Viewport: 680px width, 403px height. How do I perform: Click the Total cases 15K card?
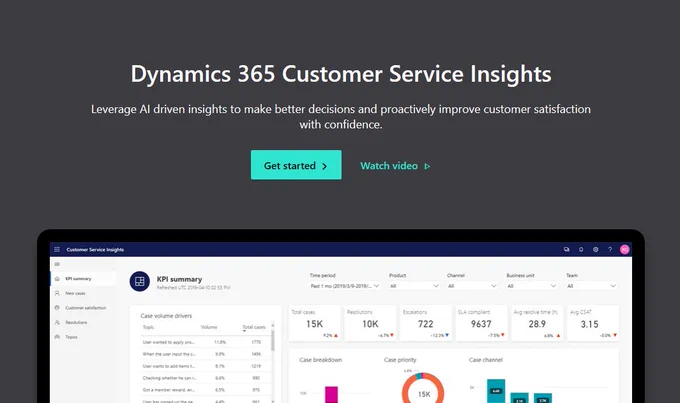click(x=315, y=323)
